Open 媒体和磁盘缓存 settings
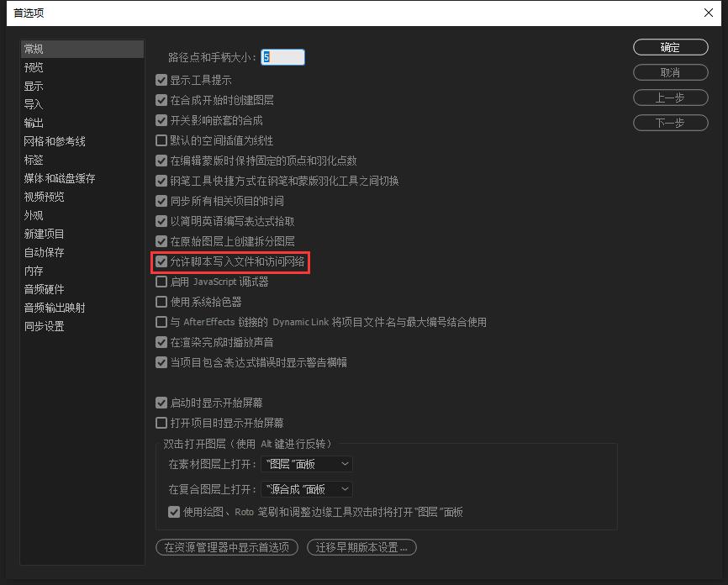Screen dimensions: 728x585 tap(60, 178)
